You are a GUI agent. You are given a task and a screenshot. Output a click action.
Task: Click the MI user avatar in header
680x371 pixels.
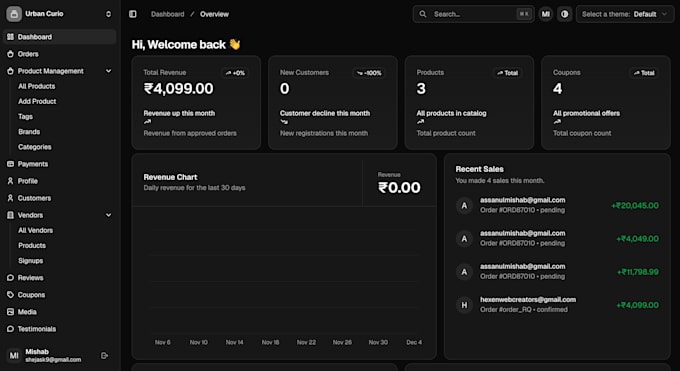(546, 14)
